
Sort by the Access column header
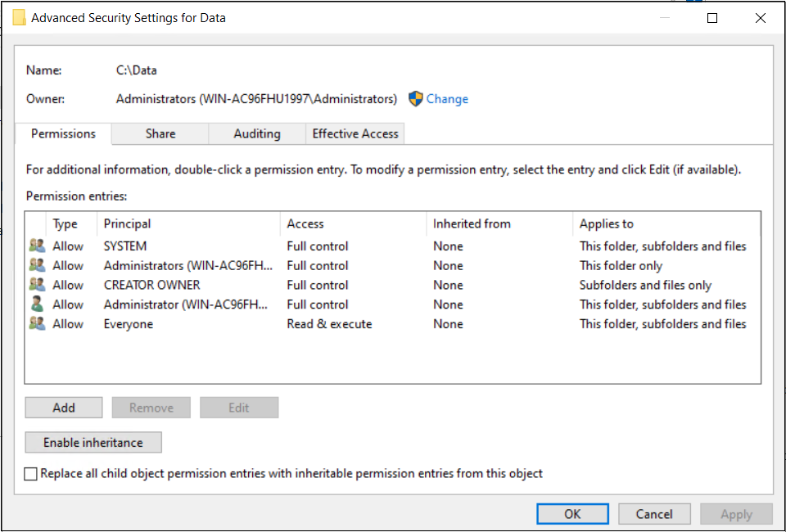[305, 223]
